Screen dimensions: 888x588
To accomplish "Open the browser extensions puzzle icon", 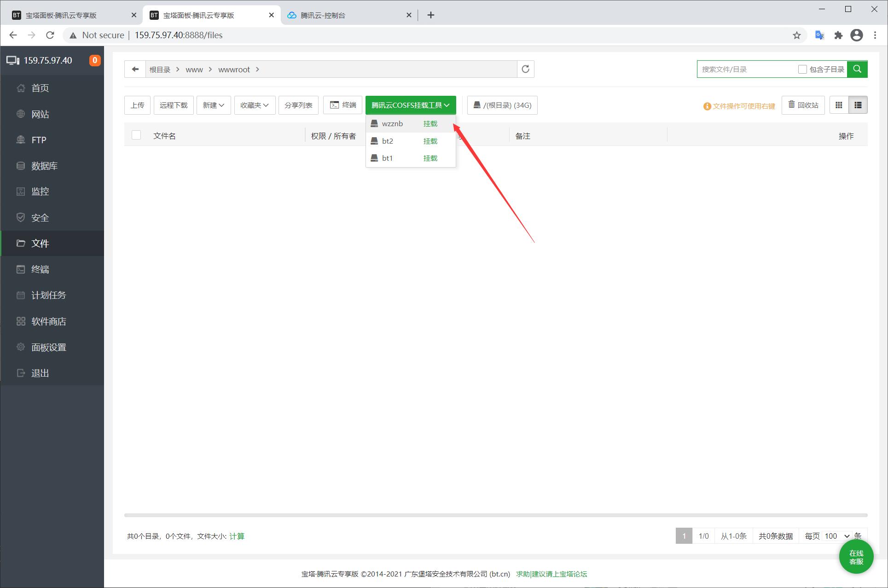I will point(838,35).
